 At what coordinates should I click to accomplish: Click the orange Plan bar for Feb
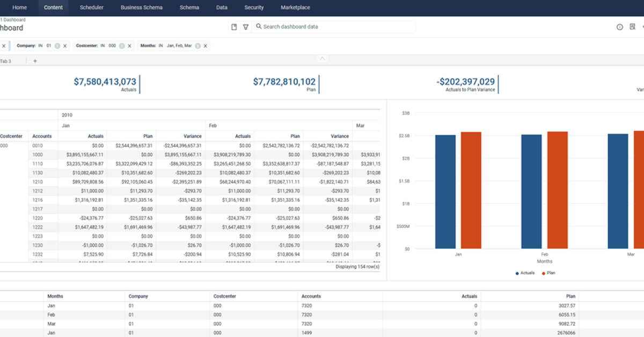click(558, 190)
